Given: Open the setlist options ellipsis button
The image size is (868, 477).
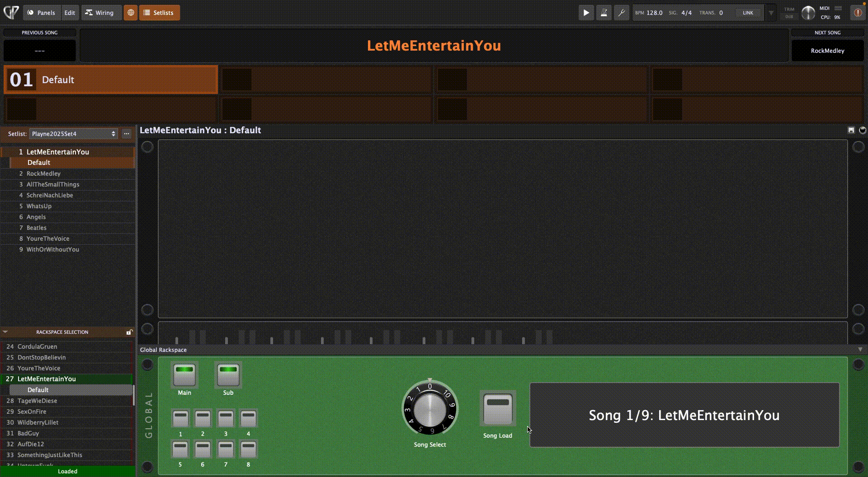Looking at the screenshot, I should (x=127, y=134).
